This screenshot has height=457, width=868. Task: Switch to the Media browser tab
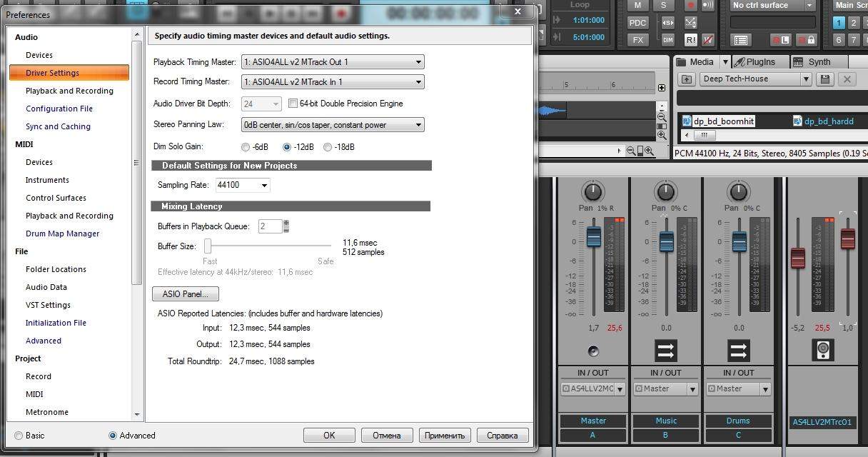696,62
